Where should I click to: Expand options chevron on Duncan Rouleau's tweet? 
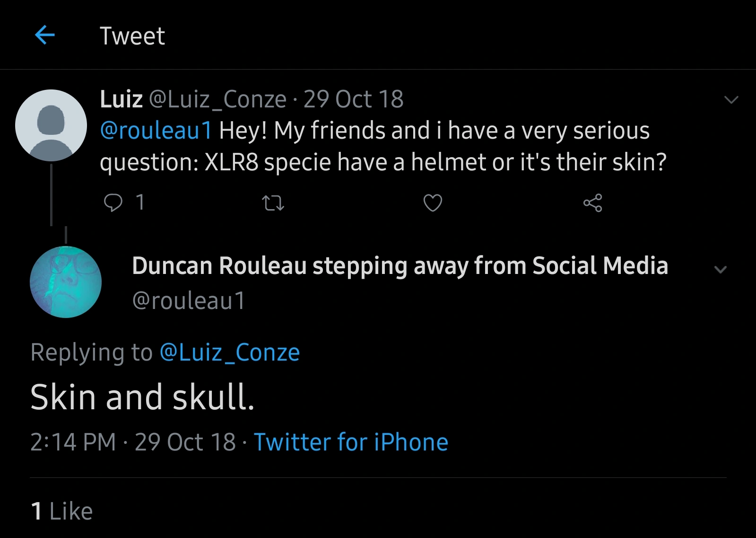tap(720, 270)
